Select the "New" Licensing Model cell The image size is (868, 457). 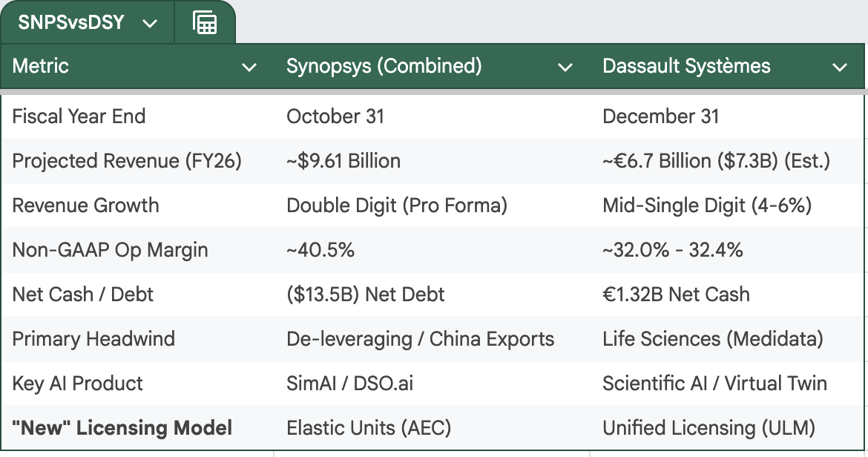(x=137, y=427)
